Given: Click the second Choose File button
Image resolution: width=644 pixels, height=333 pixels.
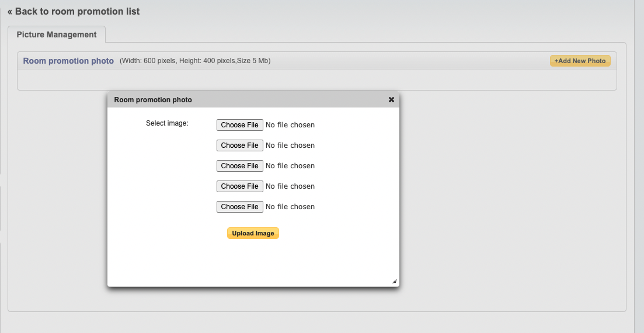Looking at the screenshot, I should (239, 145).
